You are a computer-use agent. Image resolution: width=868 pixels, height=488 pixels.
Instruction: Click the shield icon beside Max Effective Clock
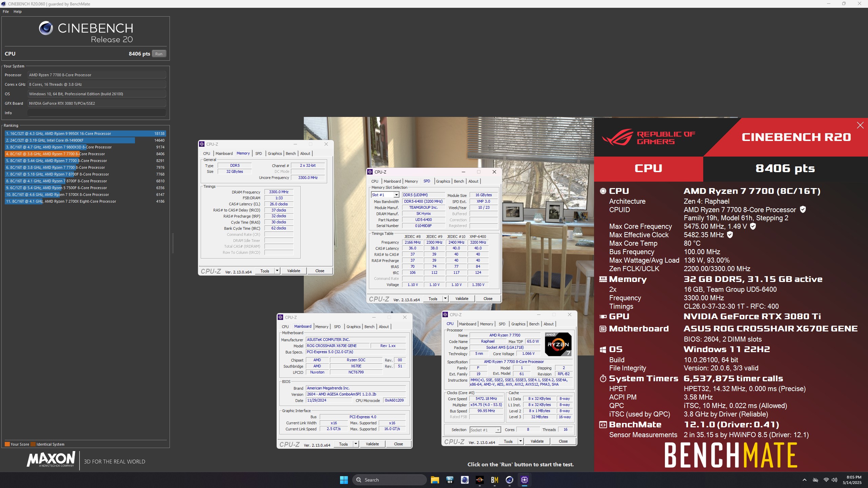coord(730,235)
